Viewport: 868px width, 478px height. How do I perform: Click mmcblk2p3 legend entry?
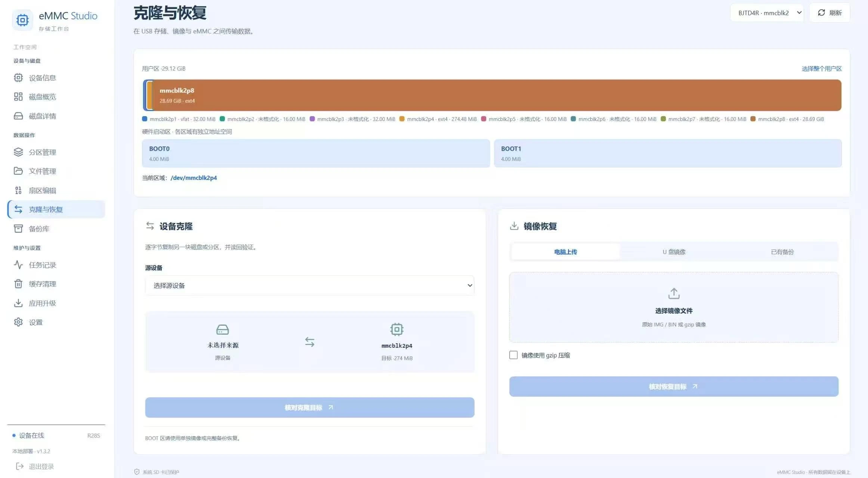tap(352, 119)
